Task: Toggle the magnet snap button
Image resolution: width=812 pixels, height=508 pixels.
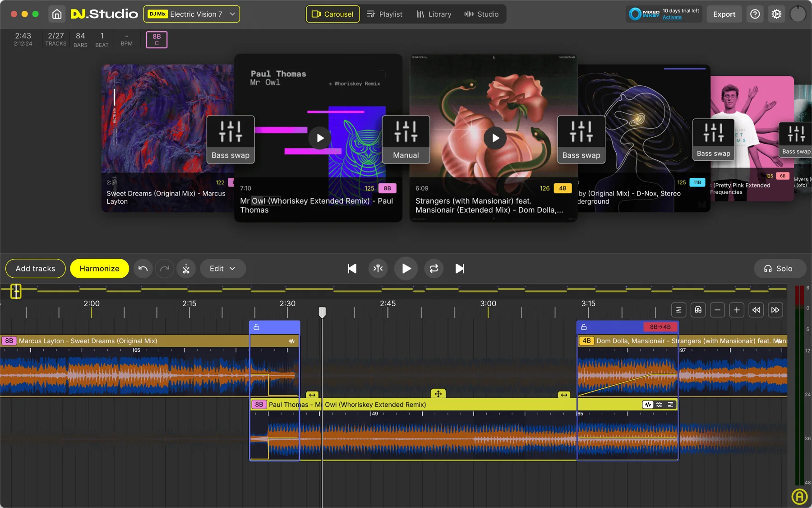Action: (698, 310)
